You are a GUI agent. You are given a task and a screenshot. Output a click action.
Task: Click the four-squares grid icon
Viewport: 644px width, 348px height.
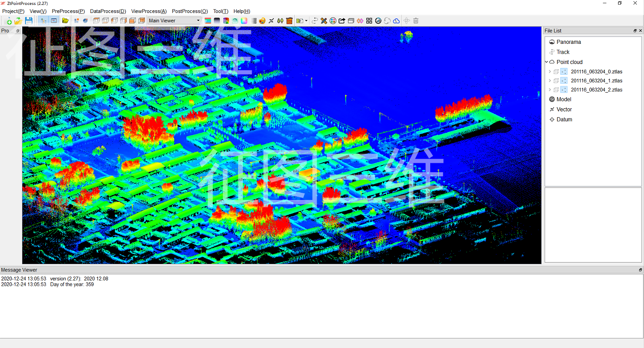click(369, 21)
